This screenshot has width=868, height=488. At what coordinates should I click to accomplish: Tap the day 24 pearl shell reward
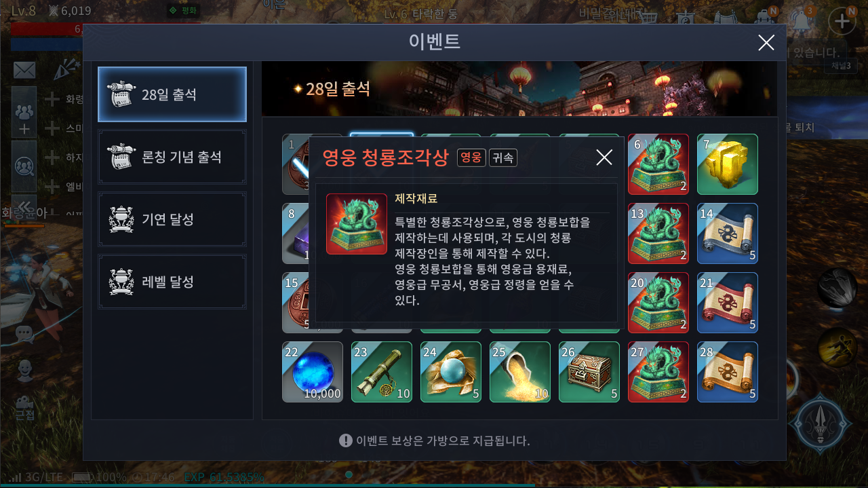click(451, 372)
